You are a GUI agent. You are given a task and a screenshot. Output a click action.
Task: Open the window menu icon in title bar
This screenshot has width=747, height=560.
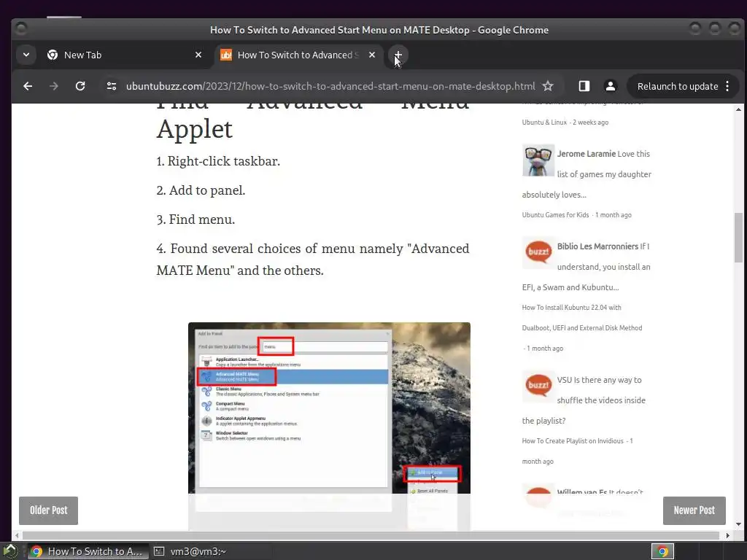coord(21,29)
